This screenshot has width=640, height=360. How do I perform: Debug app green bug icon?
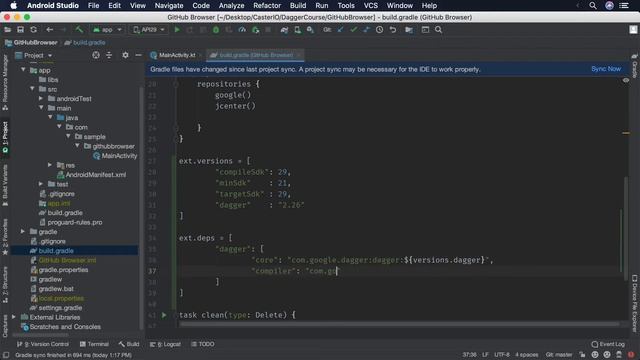[x=216, y=30]
